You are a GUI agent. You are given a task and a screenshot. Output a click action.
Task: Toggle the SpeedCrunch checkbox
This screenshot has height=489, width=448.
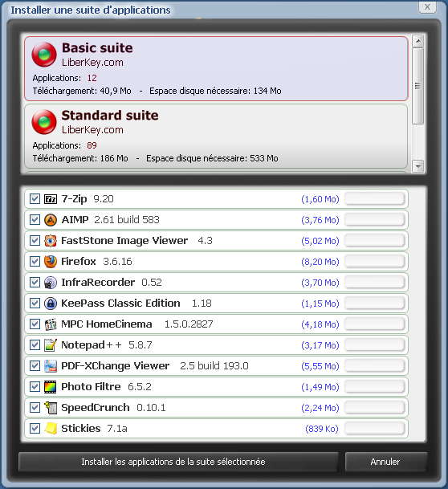[x=35, y=408]
